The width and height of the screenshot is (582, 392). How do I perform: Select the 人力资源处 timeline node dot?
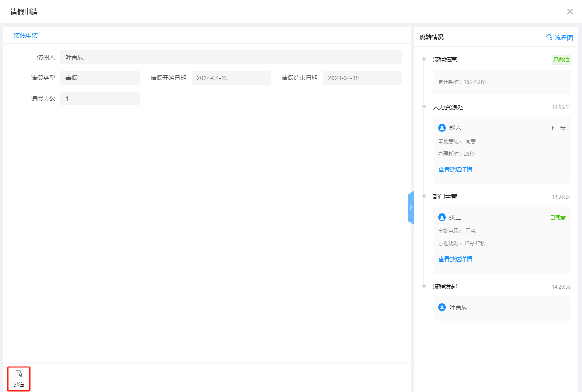[x=424, y=107]
